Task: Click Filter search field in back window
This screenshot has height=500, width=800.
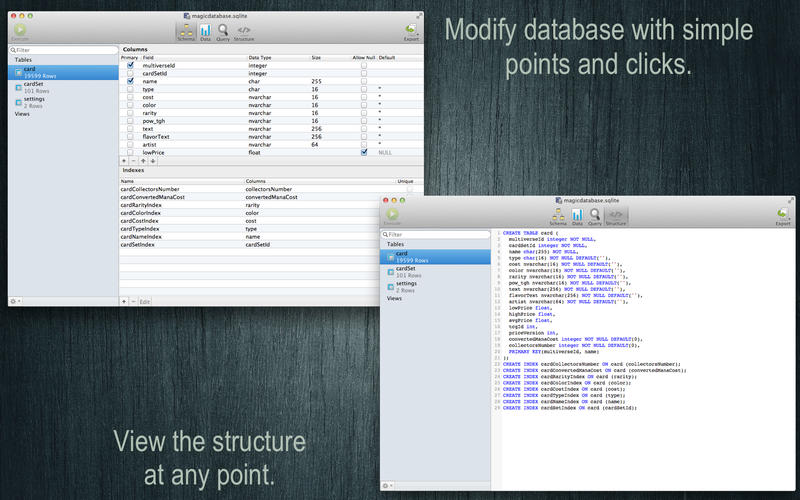Action: click(60, 49)
